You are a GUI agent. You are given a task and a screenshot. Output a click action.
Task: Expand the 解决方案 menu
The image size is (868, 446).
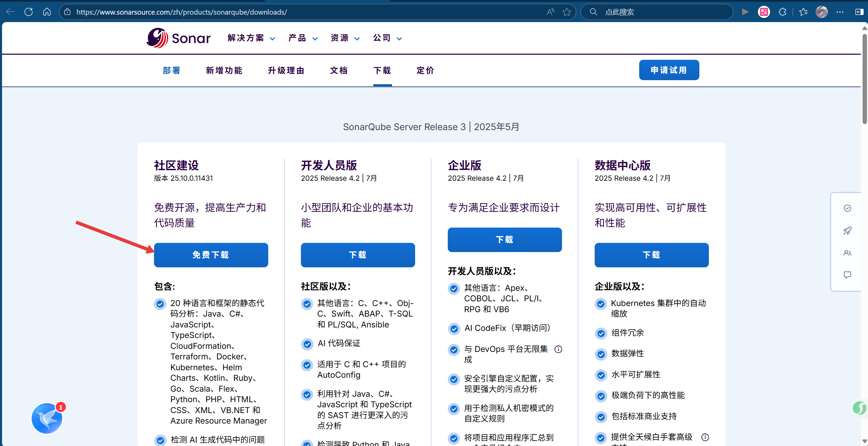(251, 38)
